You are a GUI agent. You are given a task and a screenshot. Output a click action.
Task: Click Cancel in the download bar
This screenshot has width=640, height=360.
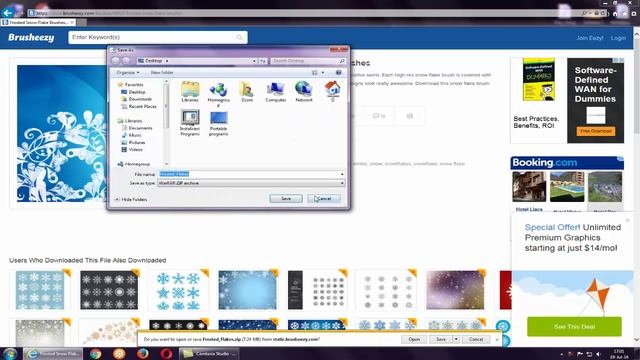point(476,339)
